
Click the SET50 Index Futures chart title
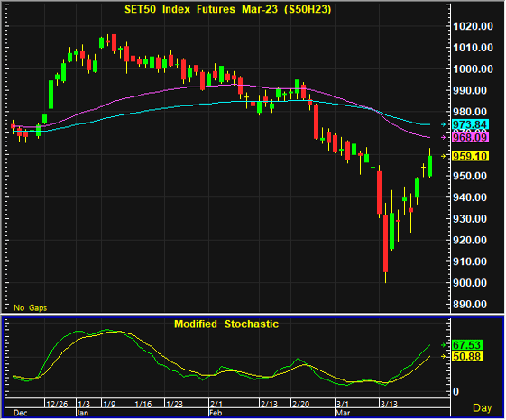228,9
